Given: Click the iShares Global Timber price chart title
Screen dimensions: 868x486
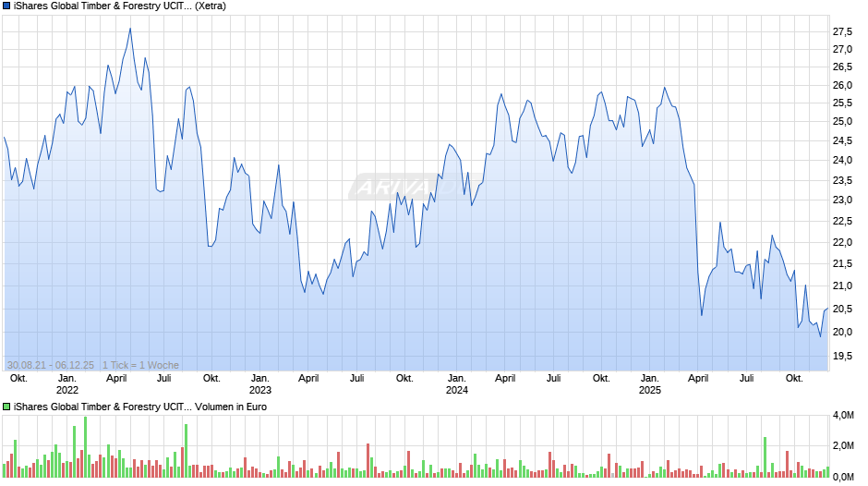Looking at the screenshot, I should click(119, 6).
